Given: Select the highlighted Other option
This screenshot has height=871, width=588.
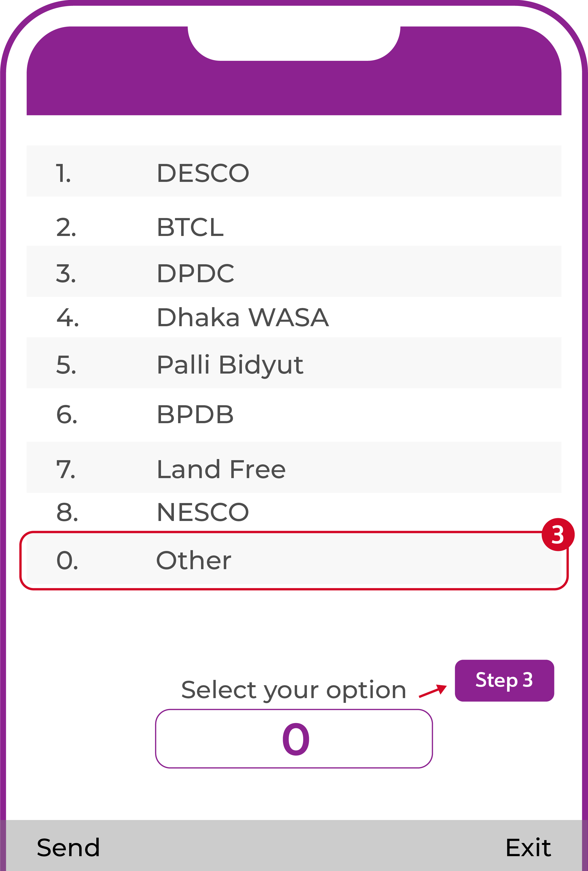Looking at the screenshot, I should tap(194, 561).
